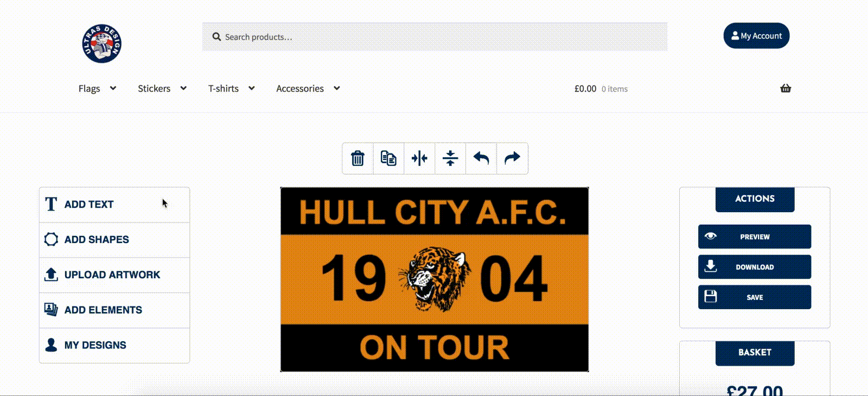Click the Download arrow icon
This screenshot has width=868, height=396.
pos(711,266)
